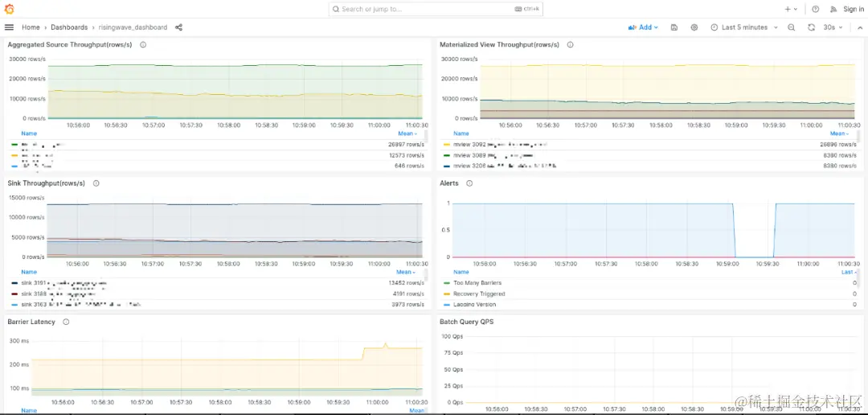Open the Last 5 minutes time picker
Viewport: 868px width, 415px height.
point(744,27)
